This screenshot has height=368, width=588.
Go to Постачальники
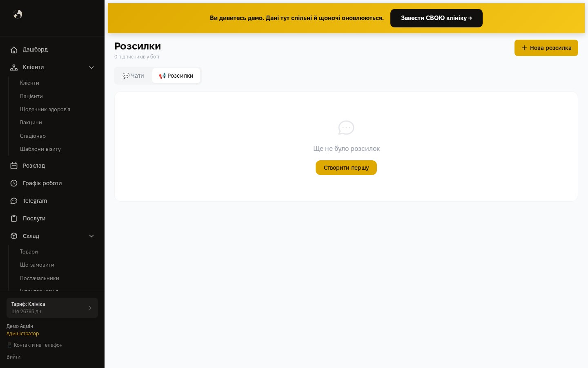40,278
